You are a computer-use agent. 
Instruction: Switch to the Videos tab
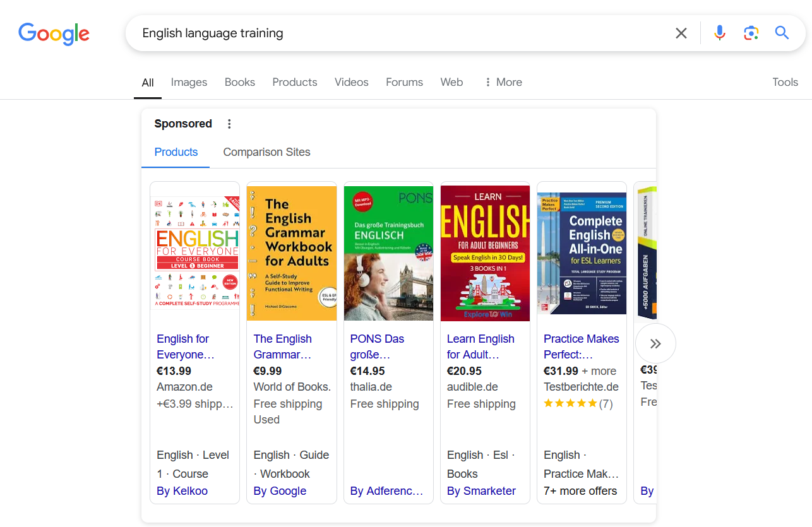(x=351, y=82)
